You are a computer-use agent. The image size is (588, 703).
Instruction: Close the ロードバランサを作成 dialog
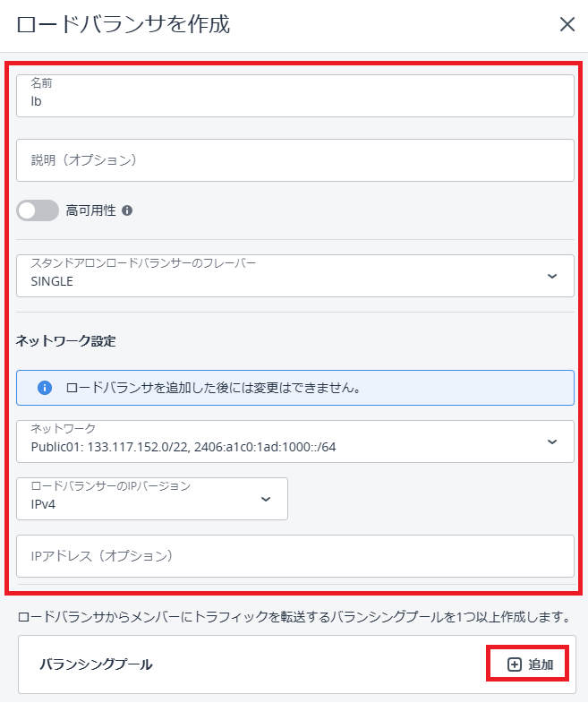tap(567, 24)
